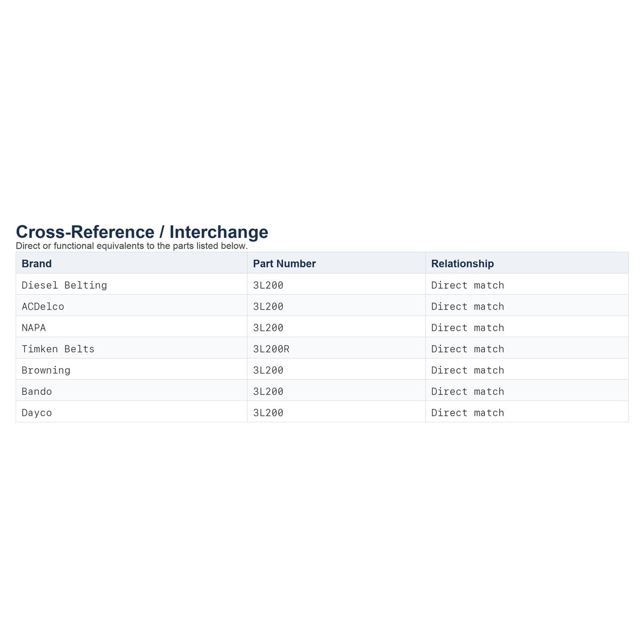Click the Relationship column header
Viewport: 644px width, 644px height.
pos(526,263)
